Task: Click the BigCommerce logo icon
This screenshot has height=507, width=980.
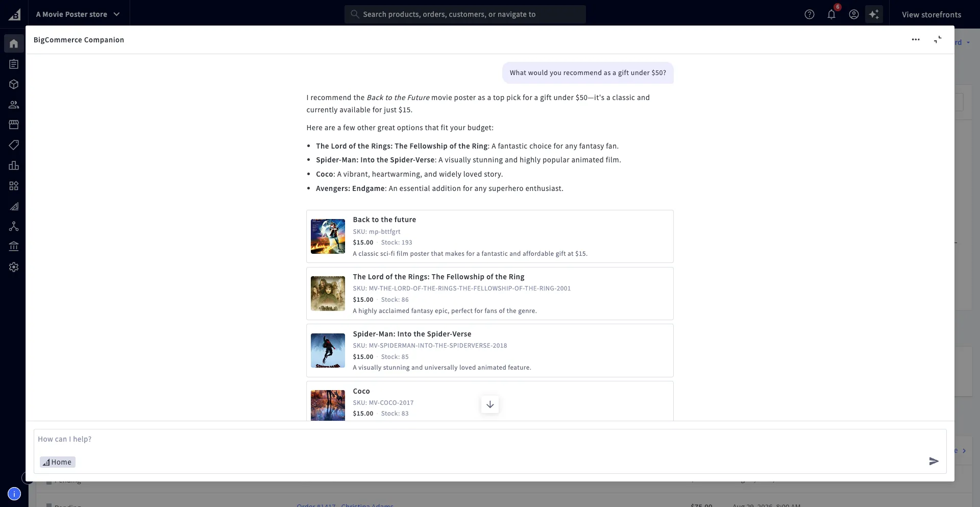Action: pos(14,15)
